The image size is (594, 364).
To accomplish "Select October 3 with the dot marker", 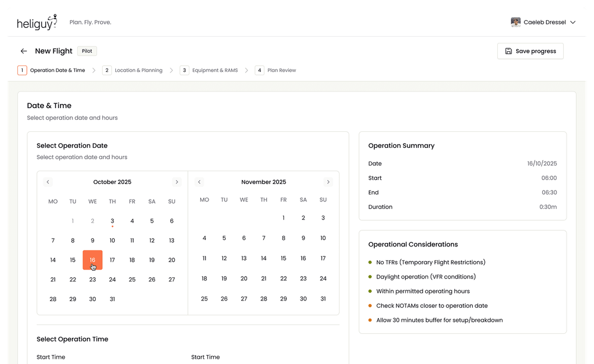I will click(112, 221).
